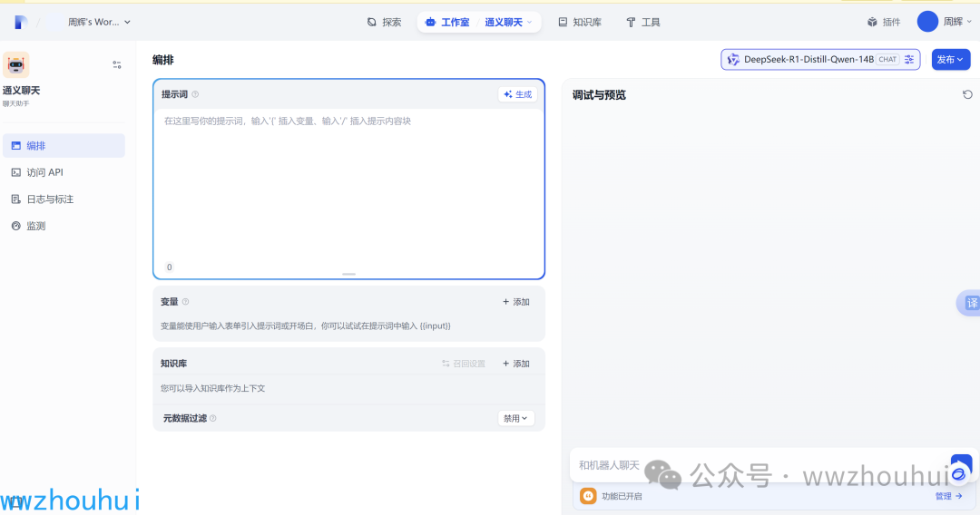
Task: Click the 通义聊天 robot app avatar
Action: 16,64
